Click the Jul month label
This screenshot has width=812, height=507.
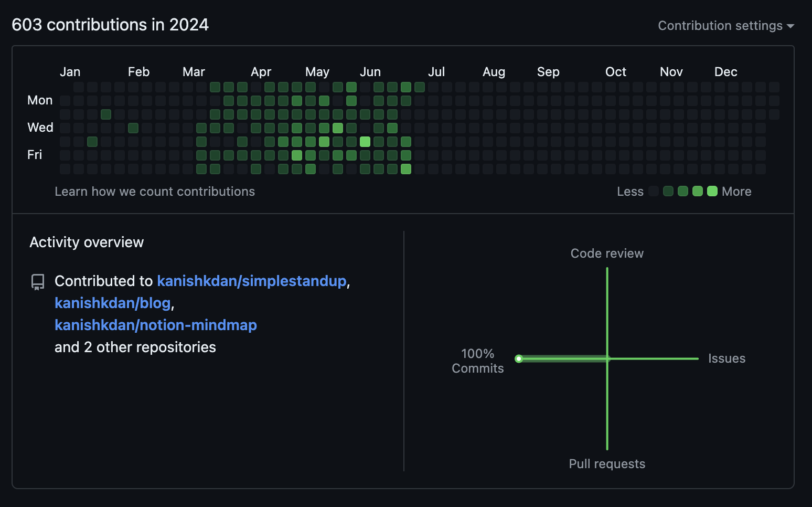(436, 72)
